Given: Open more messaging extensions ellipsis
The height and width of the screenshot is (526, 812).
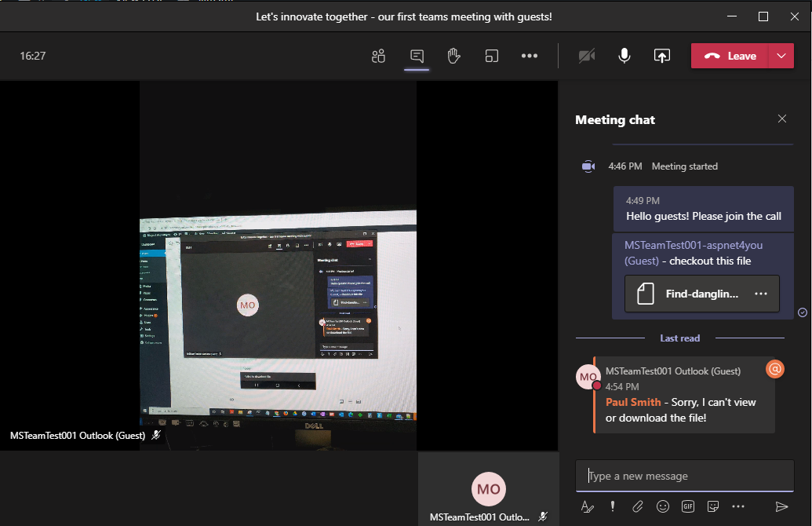Looking at the screenshot, I should click(x=738, y=507).
